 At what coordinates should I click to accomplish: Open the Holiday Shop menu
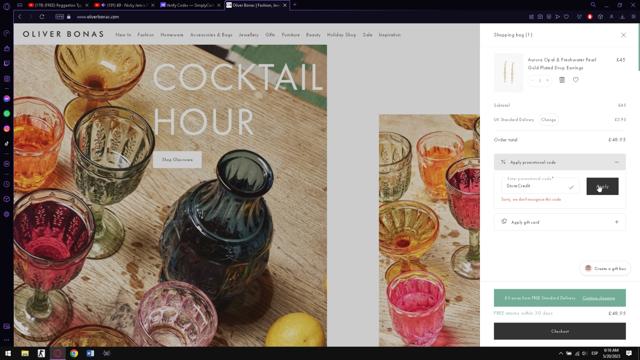pyautogui.click(x=341, y=35)
